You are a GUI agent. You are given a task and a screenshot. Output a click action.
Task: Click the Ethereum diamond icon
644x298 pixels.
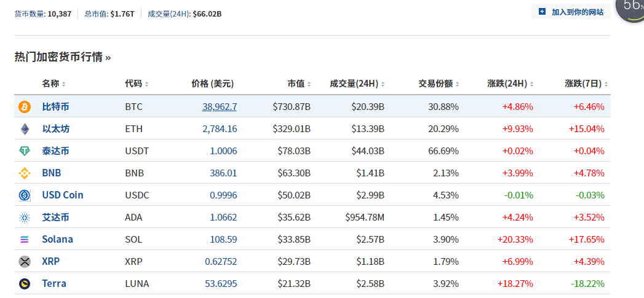(x=25, y=129)
